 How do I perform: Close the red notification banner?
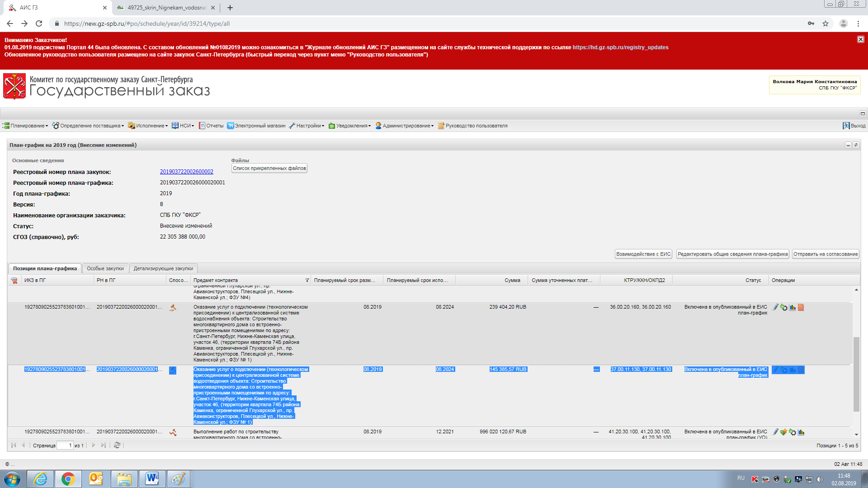pos(860,39)
